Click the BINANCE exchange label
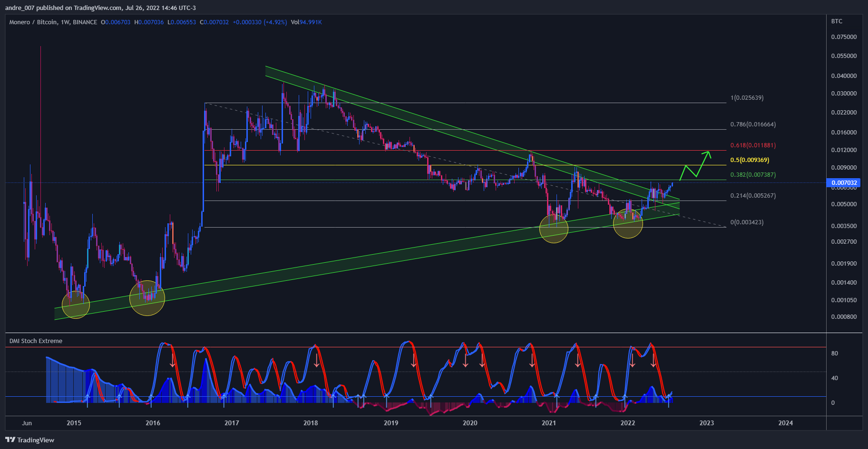 coord(85,22)
